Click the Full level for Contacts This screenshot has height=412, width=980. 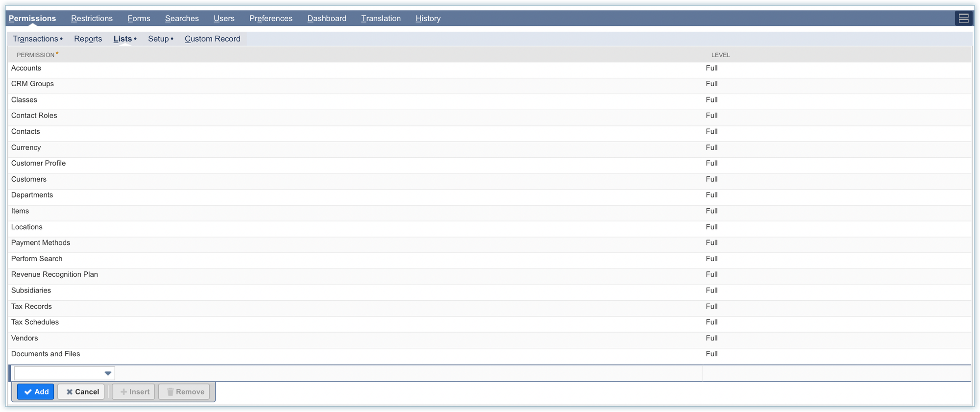point(711,132)
